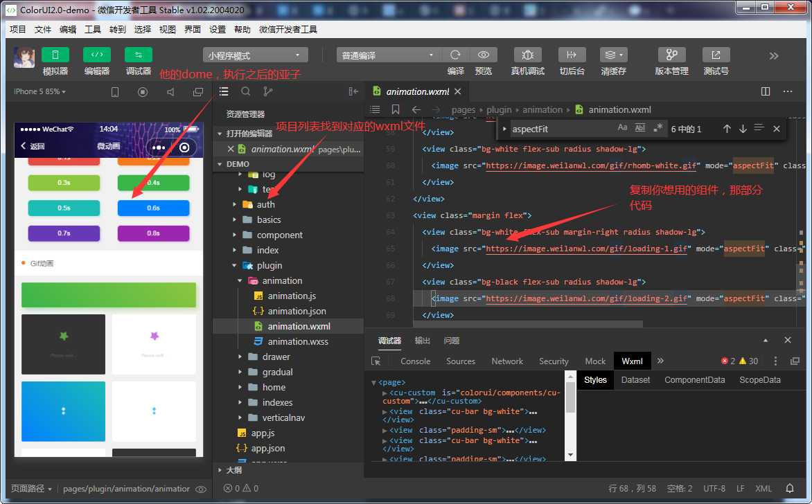Open the devtools kebab menu icon

tap(775, 361)
